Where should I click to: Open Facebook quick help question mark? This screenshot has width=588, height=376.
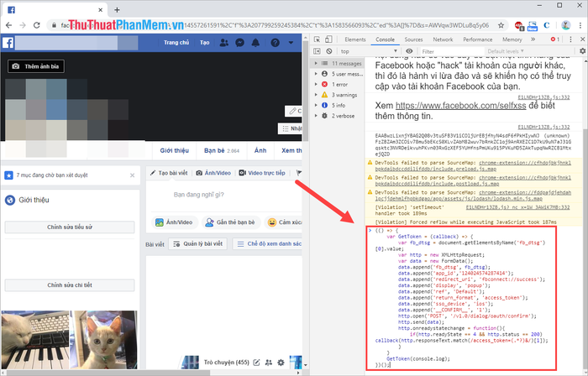click(x=275, y=43)
